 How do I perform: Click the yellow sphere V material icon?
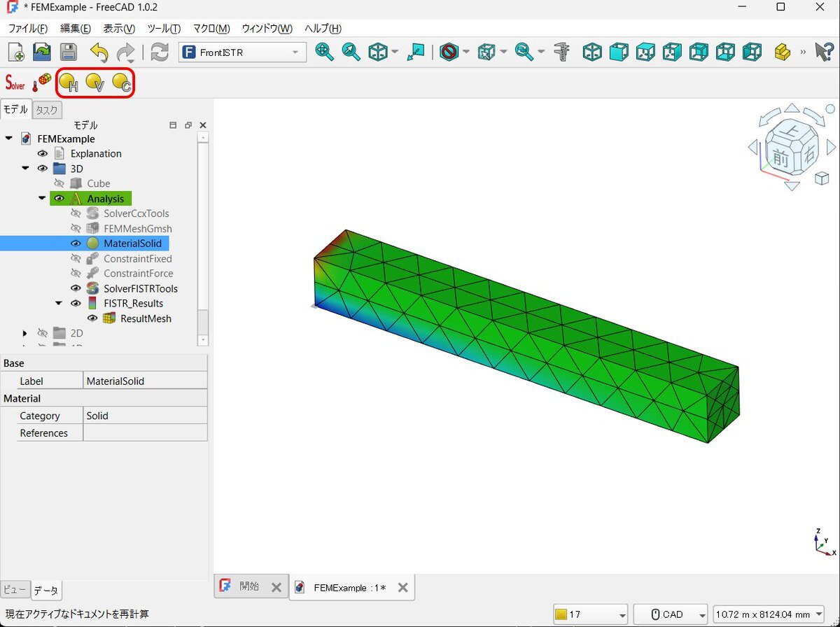(95, 83)
